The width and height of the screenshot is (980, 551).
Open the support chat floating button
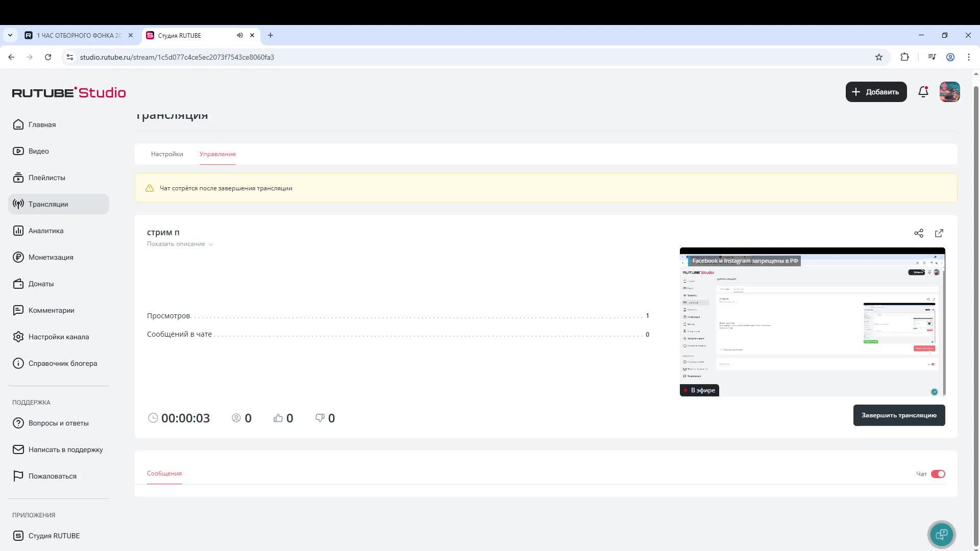pos(942,535)
